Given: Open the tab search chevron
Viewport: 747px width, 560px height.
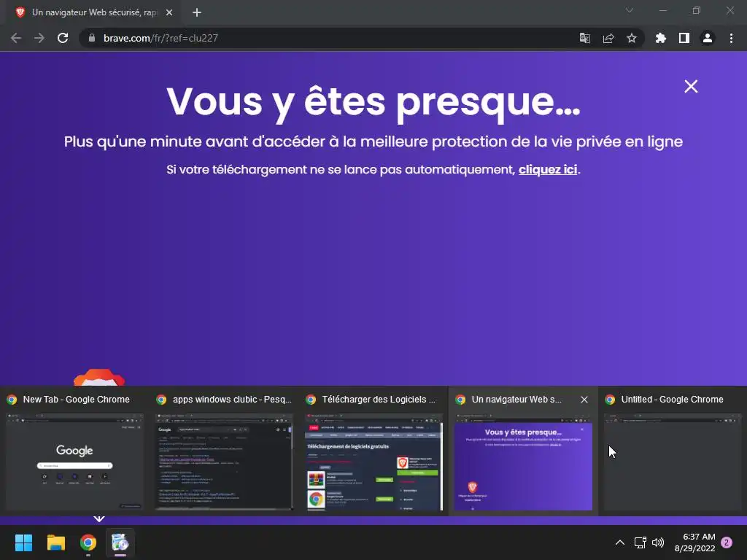Looking at the screenshot, I should click(630, 10).
